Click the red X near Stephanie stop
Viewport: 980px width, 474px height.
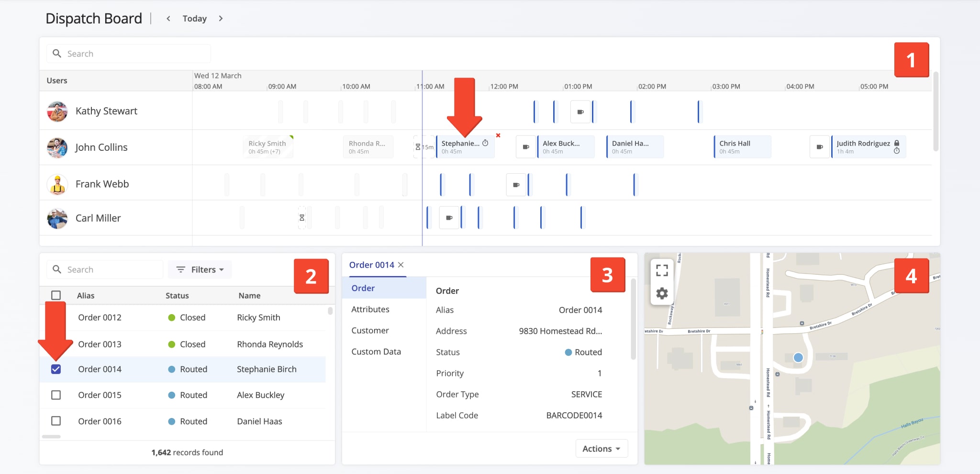point(498,135)
